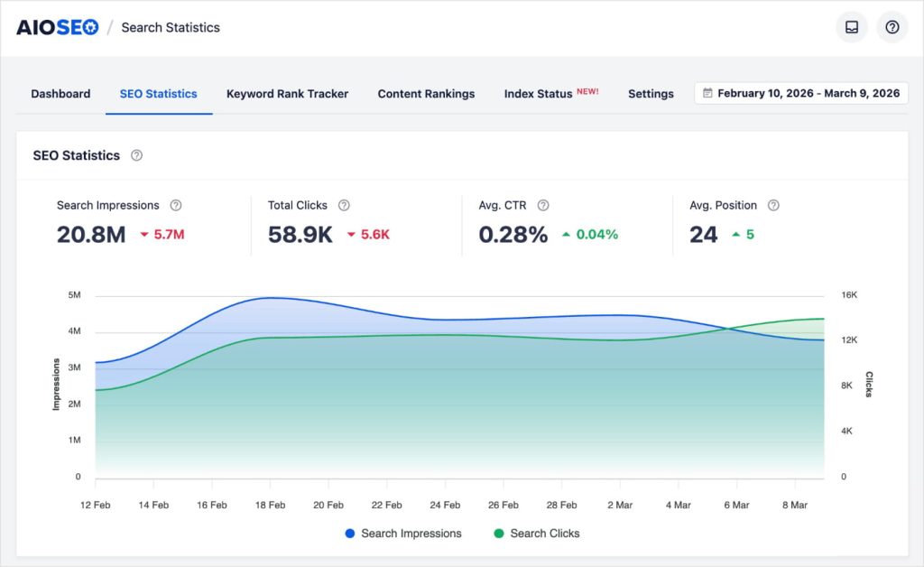Image resolution: width=924 pixels, height=567 pixels.
Task: Click red down arrow next to 5.7M
Action: (143, 235)
